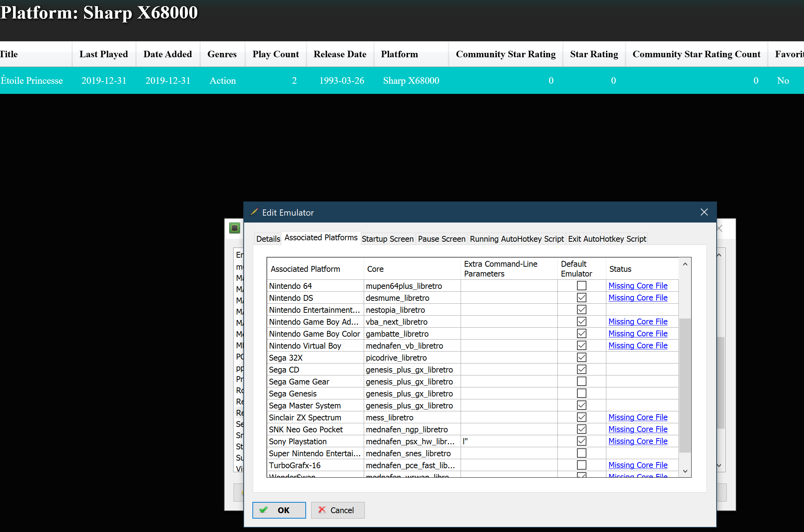Viewport: 804px width, 532px height.
Task: Toggle default emulator for Sinclair ZX Spectrum
Action: pos(581,417)
